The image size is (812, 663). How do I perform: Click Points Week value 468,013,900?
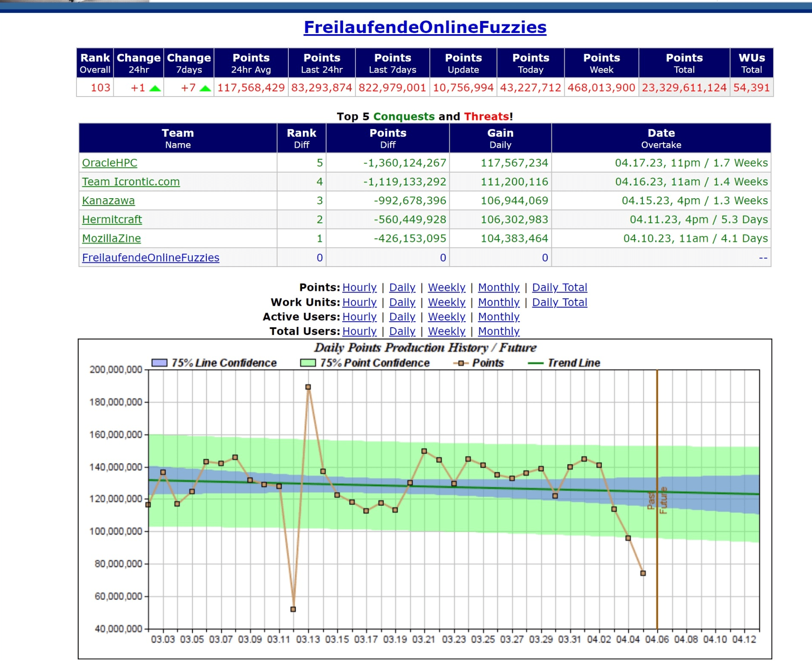[x=601, y=88]
